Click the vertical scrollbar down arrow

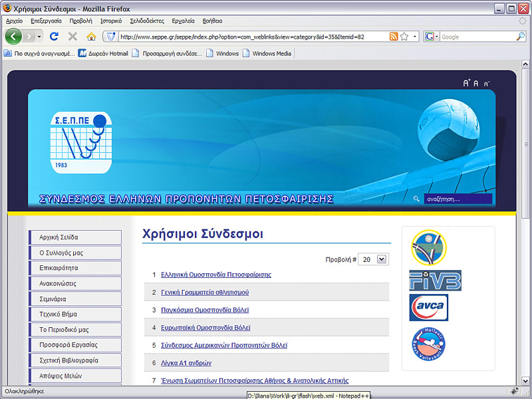click(525, 381)
